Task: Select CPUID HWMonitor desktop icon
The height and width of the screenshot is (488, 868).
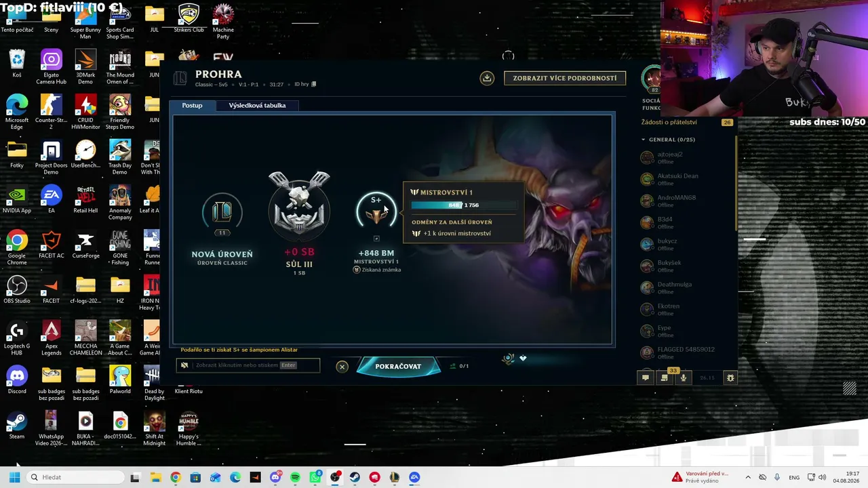Action: (x=85, y=112)
